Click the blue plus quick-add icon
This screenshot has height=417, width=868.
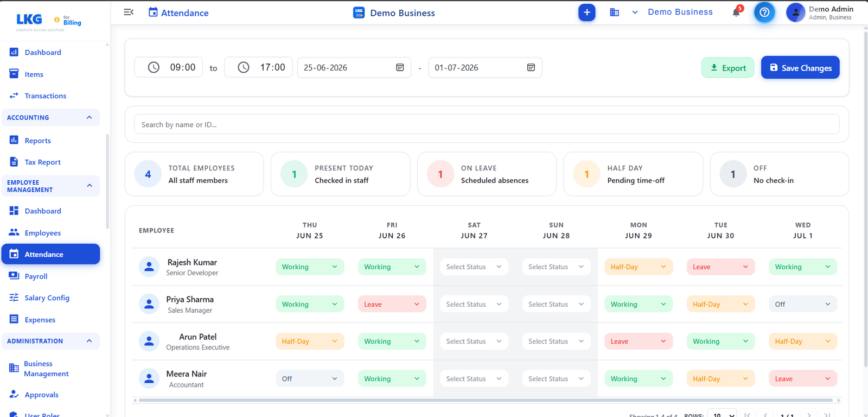pos(586,12)
